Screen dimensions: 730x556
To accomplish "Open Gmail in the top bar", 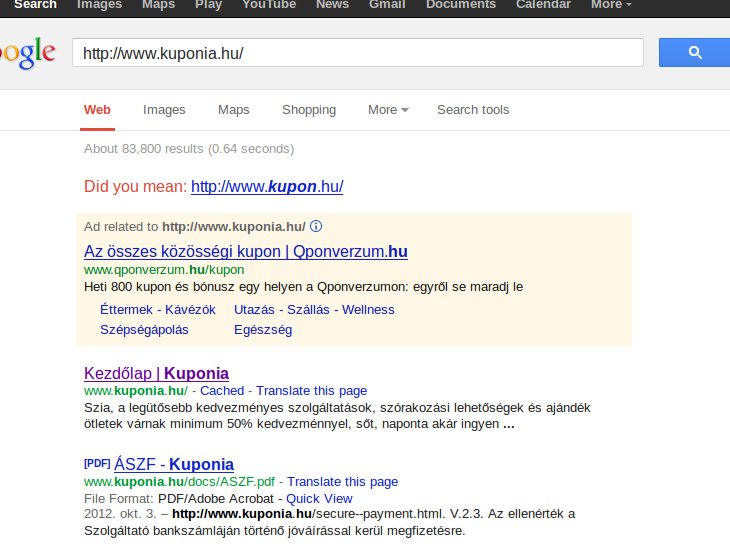I will (387, 5).
